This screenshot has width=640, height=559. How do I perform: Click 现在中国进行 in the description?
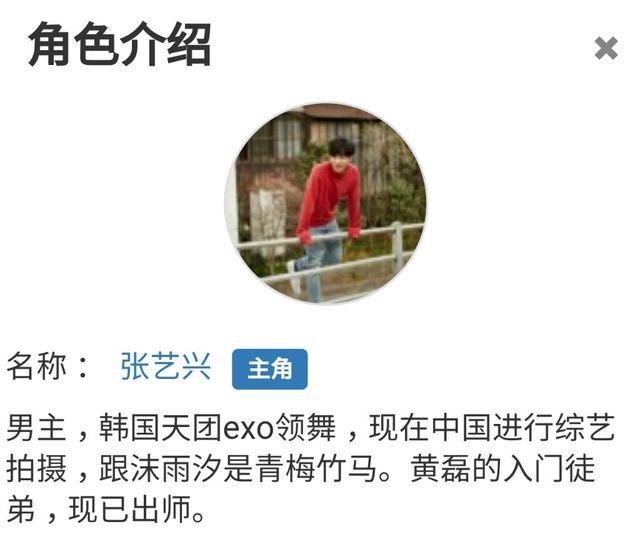click(461, 428)
